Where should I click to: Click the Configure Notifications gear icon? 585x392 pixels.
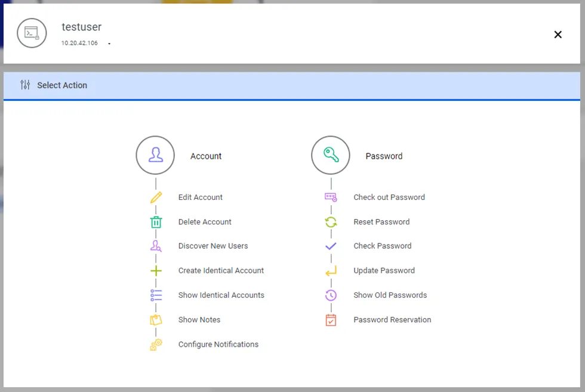(156, 345)
